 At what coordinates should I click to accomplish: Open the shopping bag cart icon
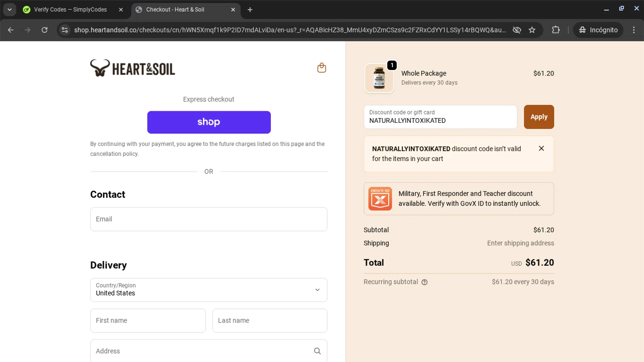(x=322, y=68)
